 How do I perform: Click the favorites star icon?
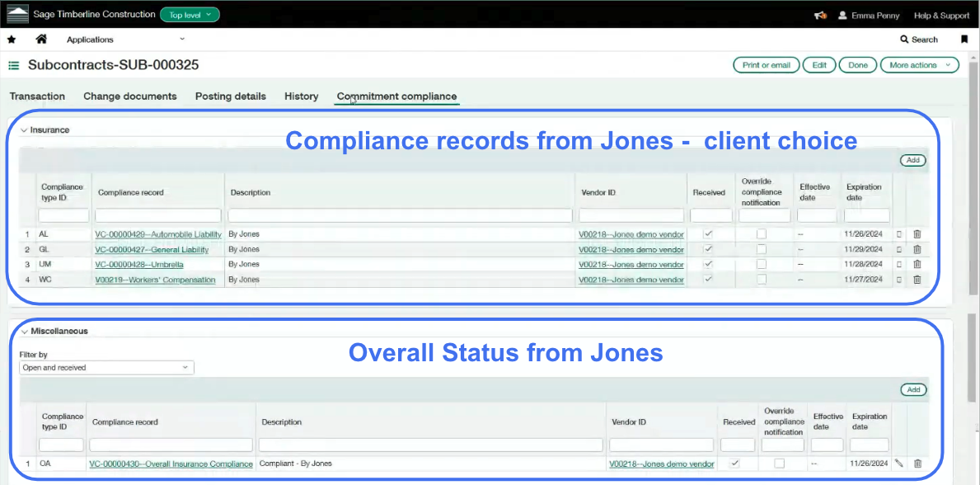pyautogui.click(x=12, y=40)
